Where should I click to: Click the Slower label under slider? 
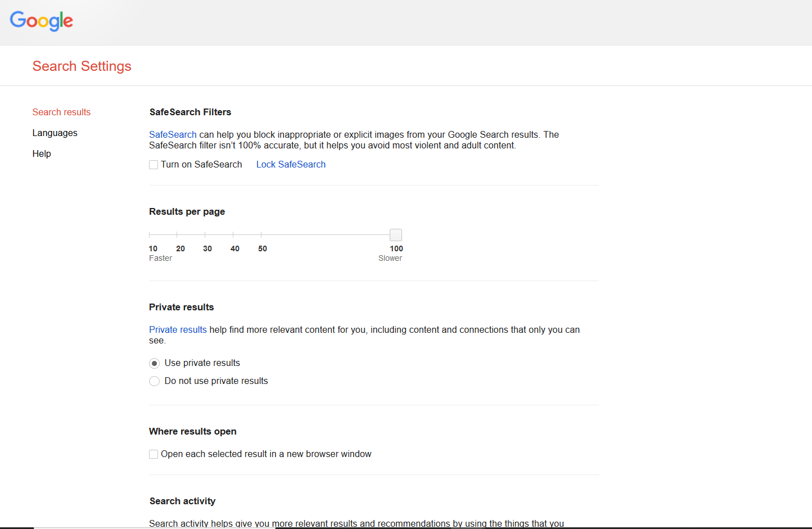click(390, 258)
